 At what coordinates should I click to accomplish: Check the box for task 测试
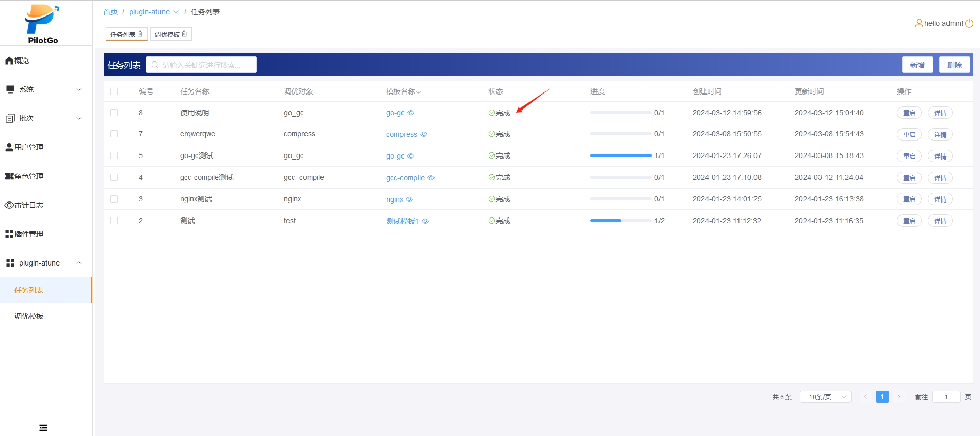coord(114,221)
